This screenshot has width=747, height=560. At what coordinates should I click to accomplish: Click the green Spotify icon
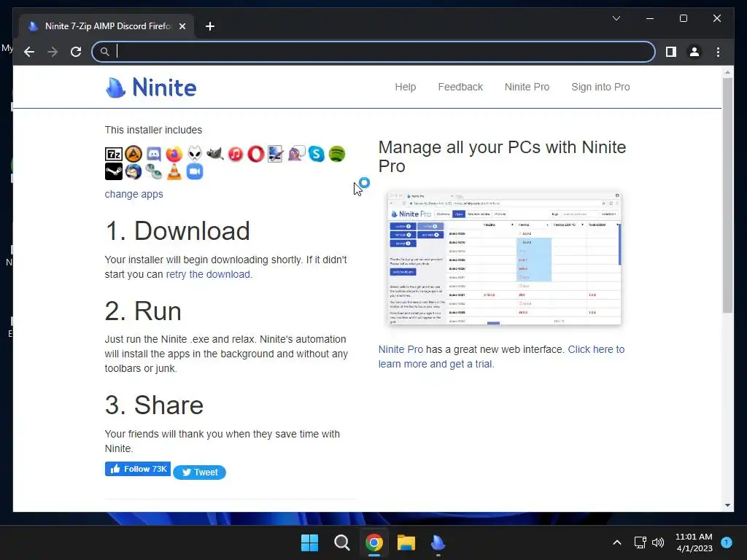tap(337, 154)
